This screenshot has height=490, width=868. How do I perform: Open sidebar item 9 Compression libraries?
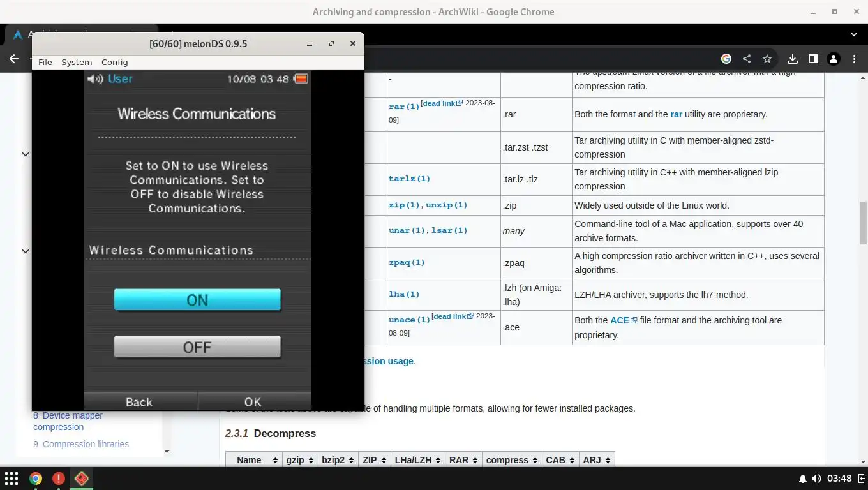(x=81, y=444)
